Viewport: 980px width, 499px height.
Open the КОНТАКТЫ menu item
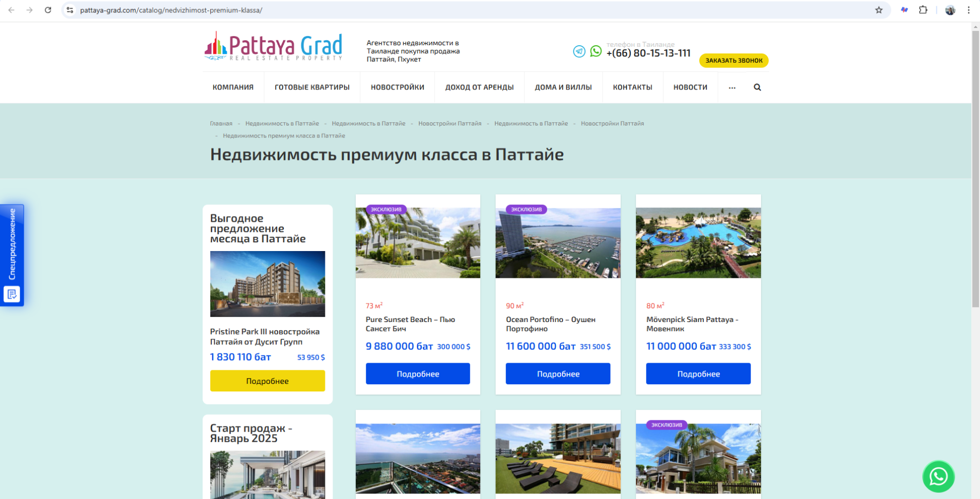[632, 87]
